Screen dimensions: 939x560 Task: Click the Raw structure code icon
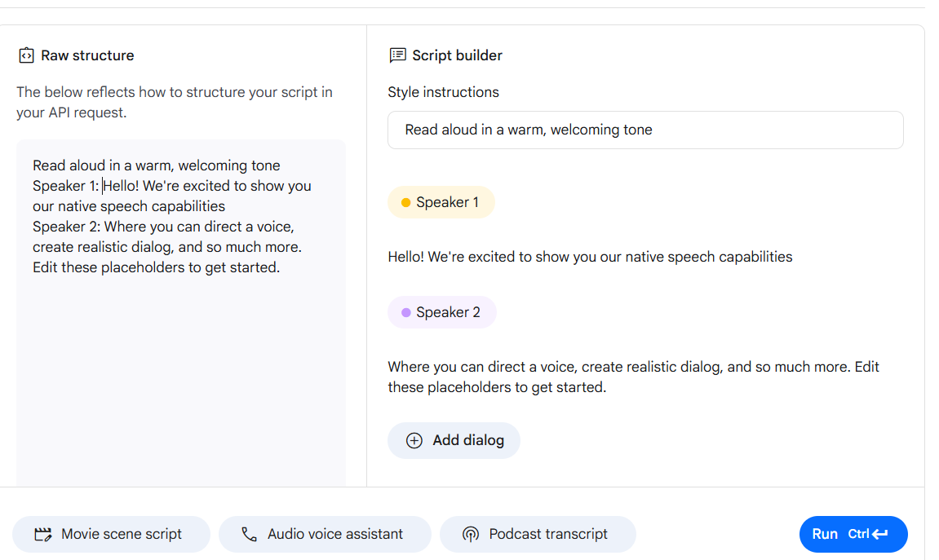coord(26,56)
